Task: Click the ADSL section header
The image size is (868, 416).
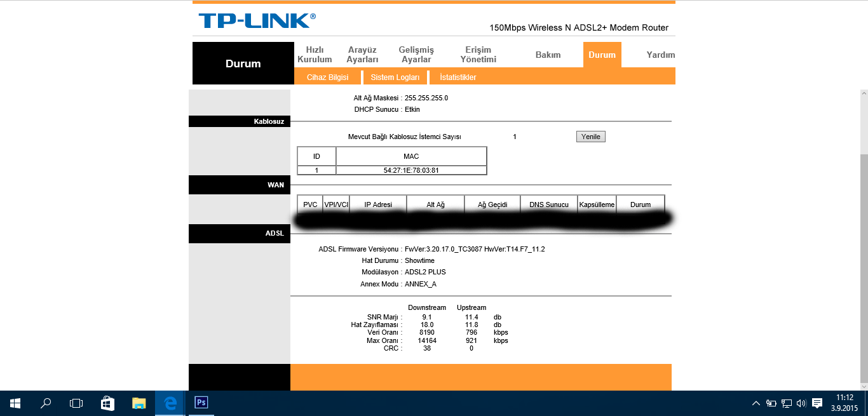Action: point(240,234)
